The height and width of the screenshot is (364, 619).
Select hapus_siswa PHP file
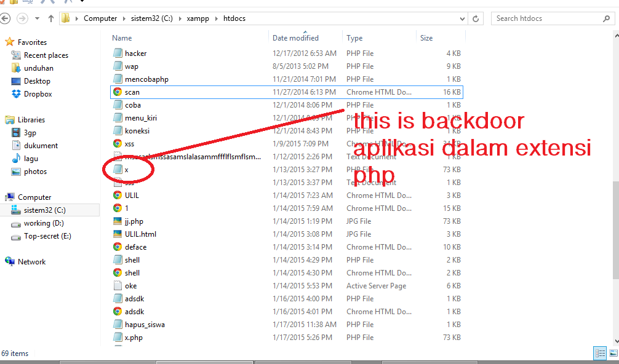point(287,325)
